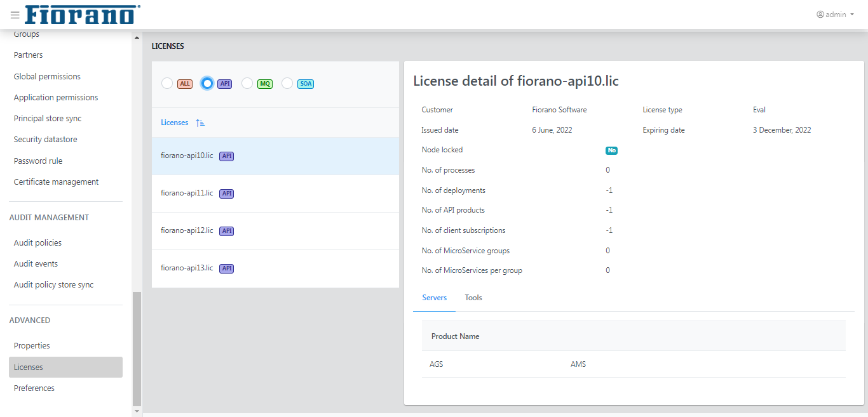This screenshot has width=868, height=417.
Task: Open Certificate management page
Action: point(56,182)
